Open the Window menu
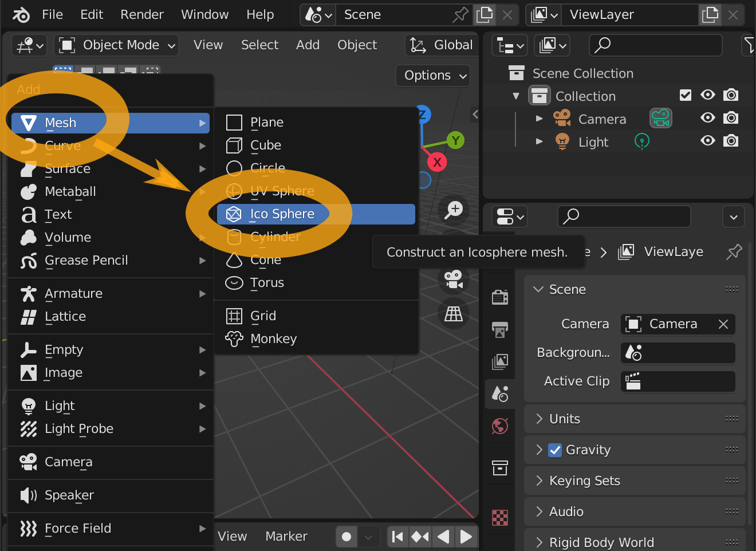This screenshot has width=756, height=551. 204,14
